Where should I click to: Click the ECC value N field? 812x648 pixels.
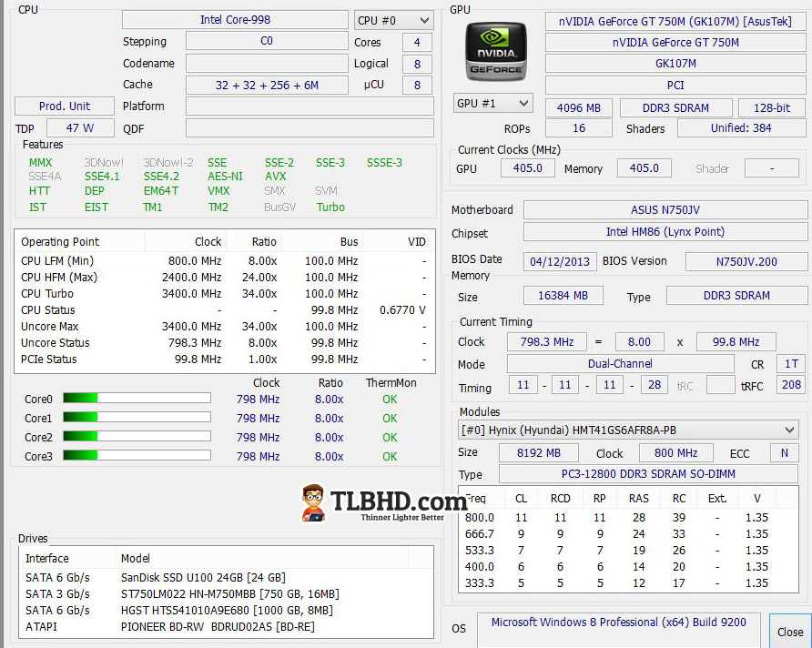[784, 453]
